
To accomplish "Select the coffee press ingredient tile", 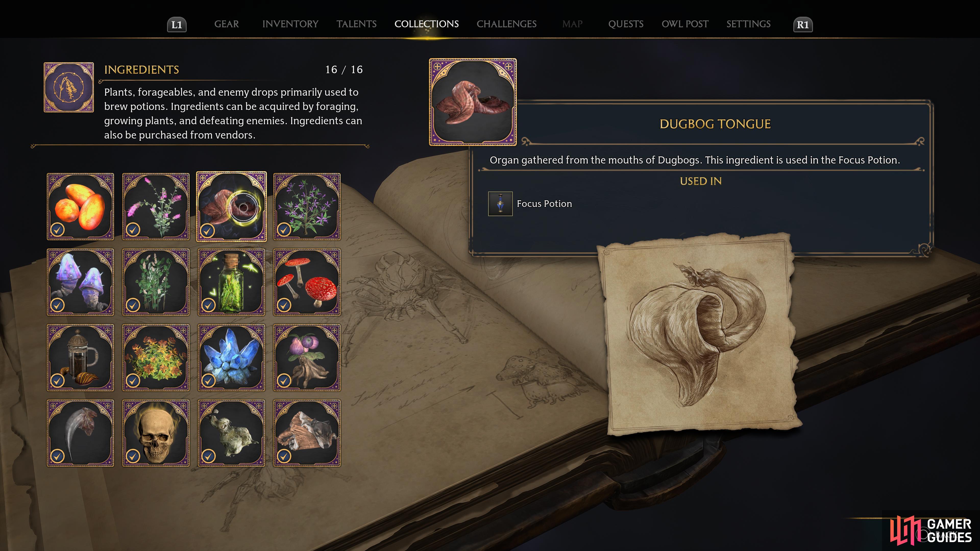I will [80, 357].
